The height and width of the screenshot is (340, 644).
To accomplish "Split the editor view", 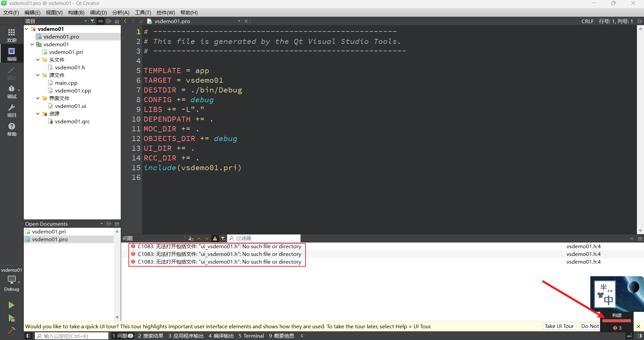I will tap(640, 21).
